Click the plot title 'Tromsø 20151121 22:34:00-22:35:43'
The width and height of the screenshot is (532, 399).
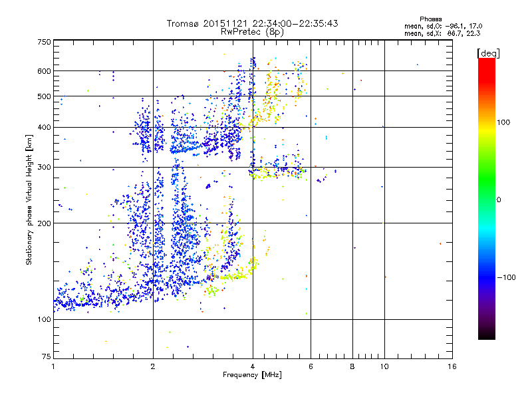(252, 23)
